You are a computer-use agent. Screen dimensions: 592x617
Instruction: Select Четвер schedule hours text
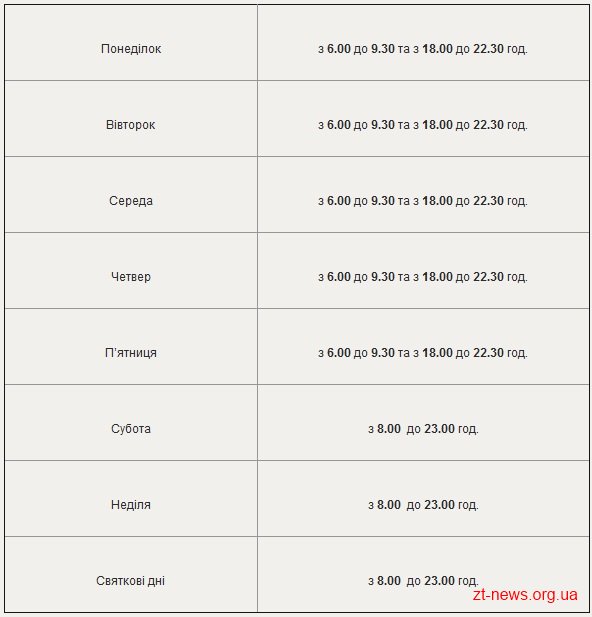pos(423,277)
